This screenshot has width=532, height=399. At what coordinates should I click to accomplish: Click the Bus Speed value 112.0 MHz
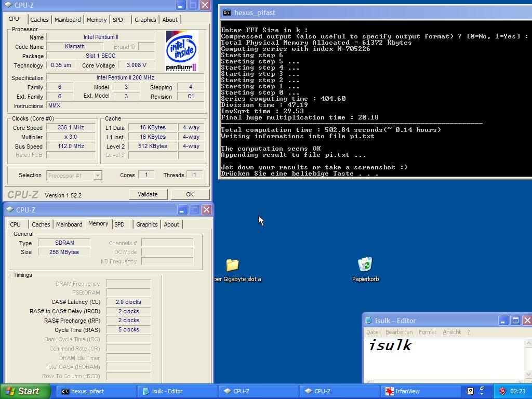point(71,146)
